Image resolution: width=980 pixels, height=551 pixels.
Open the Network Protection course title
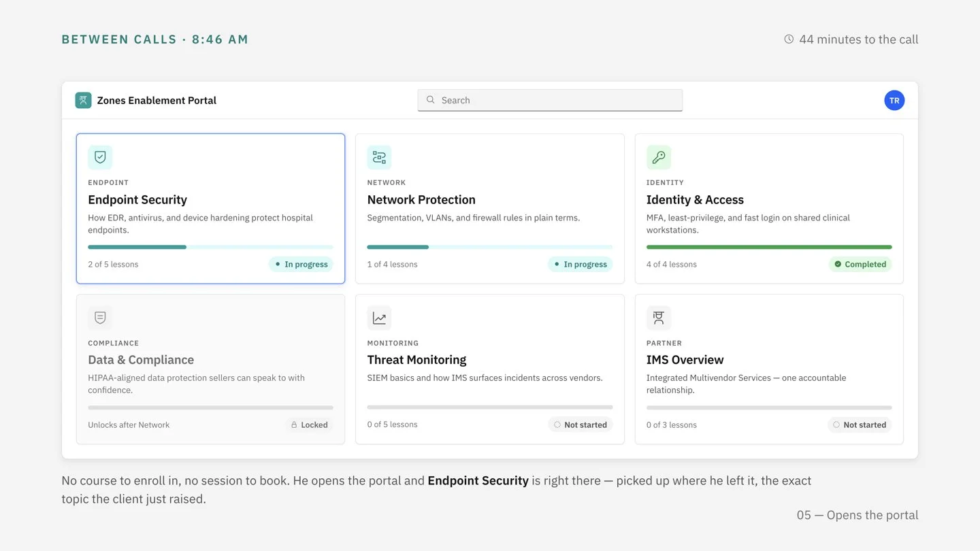[x=421, y=199]
